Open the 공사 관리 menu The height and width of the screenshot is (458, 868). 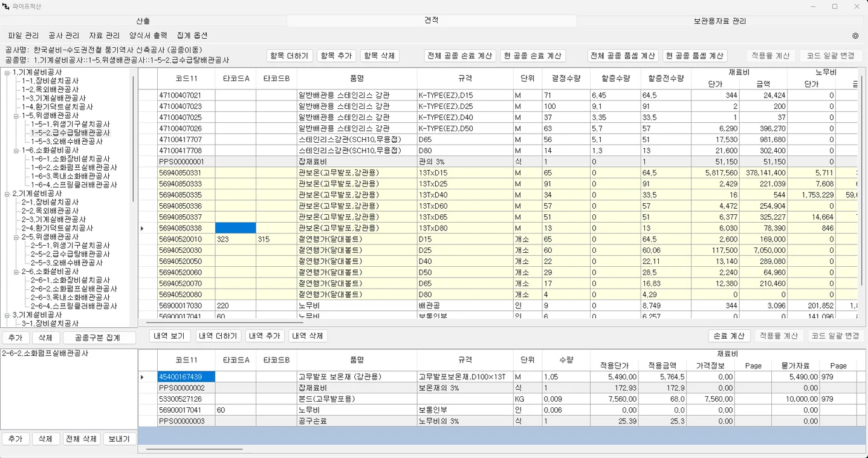click(x=64, y=36)
